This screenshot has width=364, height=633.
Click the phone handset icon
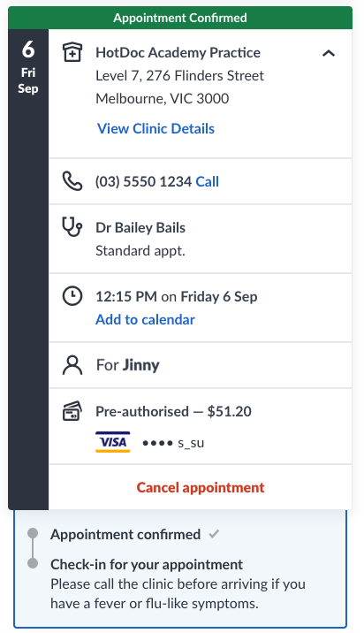tap(72, 181)
